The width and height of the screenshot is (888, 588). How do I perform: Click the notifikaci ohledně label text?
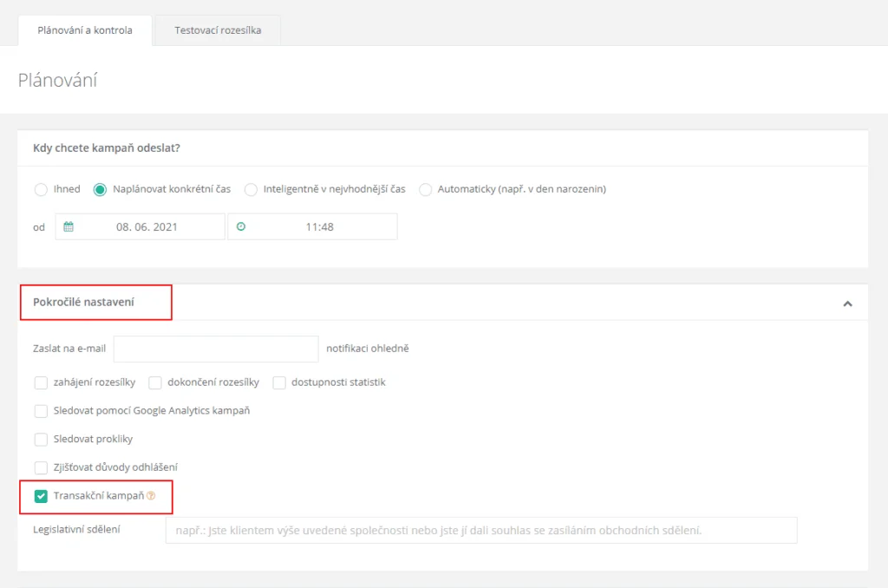pyautogui.click(x=368, y=349)
